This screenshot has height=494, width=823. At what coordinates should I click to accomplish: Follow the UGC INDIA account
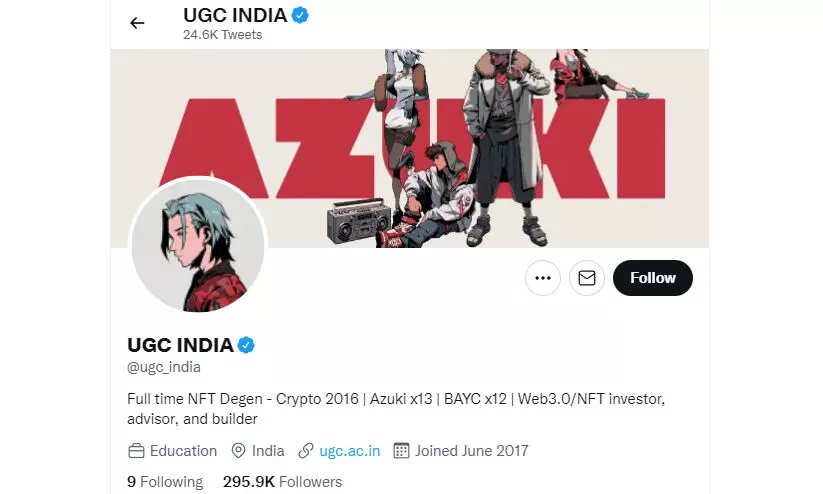pyautogui.click(x=652, y=278)
